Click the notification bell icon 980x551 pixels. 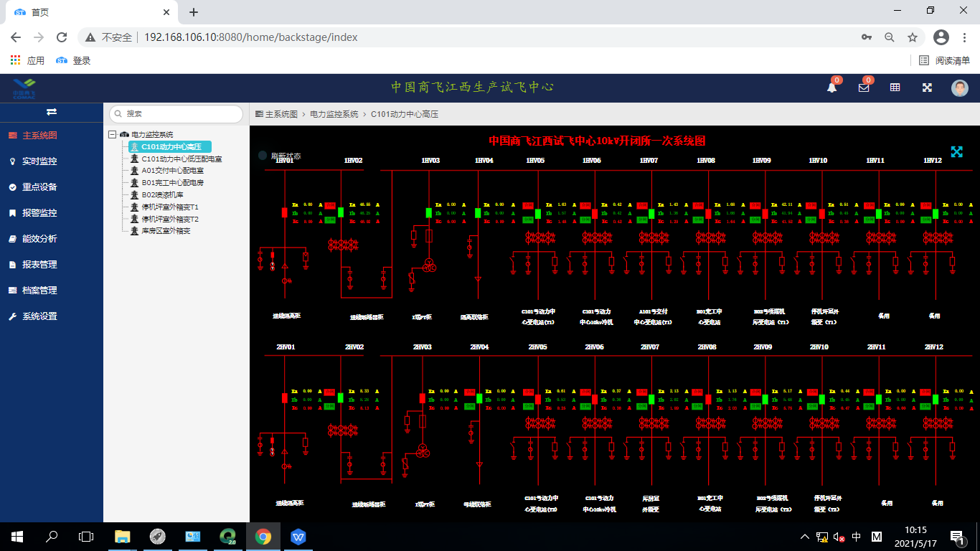click(x=832, y=88)
